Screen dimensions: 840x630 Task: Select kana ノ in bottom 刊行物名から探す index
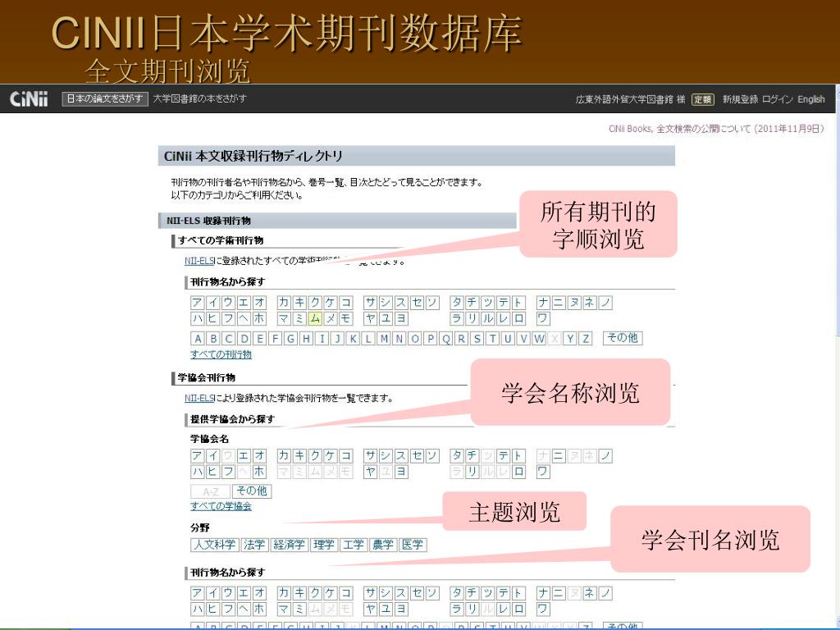click(x=605, y=594)
